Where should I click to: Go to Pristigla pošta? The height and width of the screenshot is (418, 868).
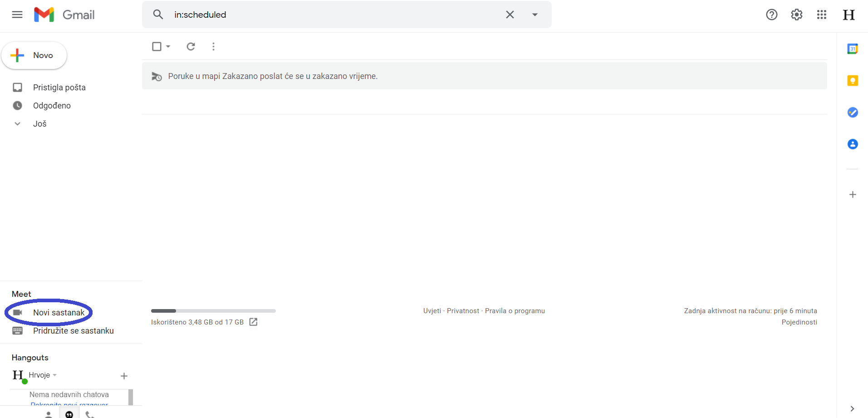point(59,87)
